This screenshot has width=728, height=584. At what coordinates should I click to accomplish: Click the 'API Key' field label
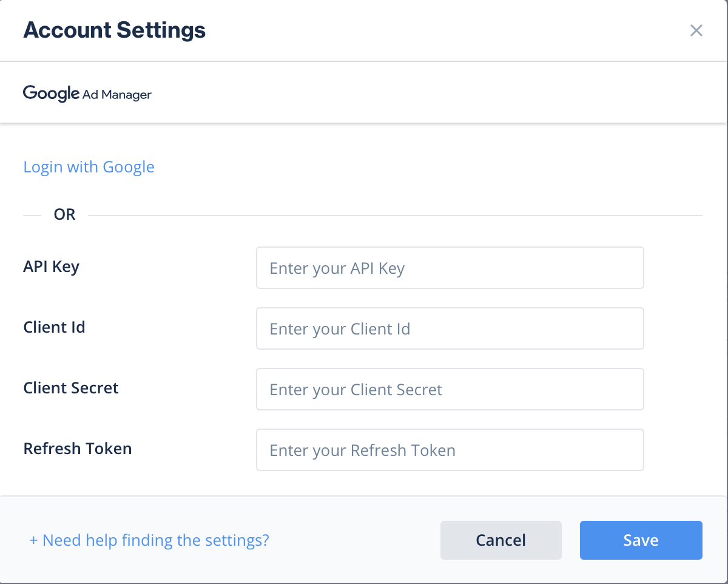[52, 267]
